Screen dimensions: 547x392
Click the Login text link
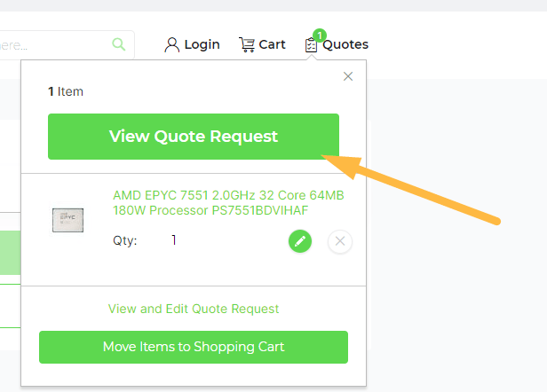coord(202,44)
